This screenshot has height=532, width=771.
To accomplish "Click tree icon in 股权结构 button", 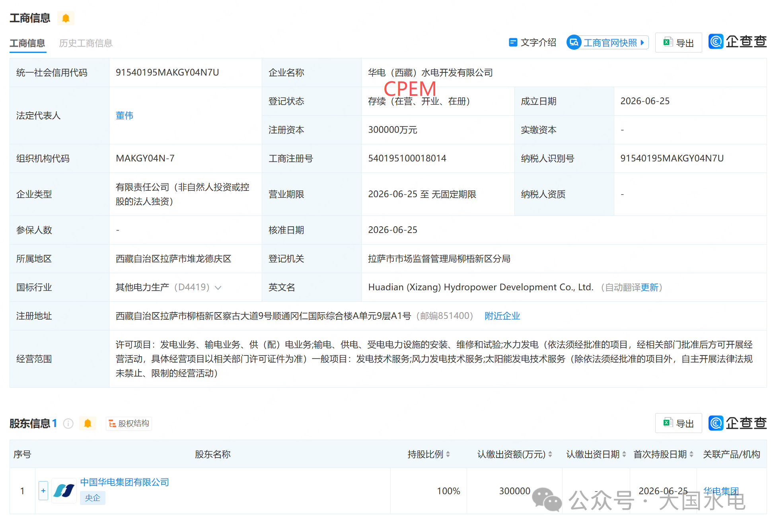I will [x=112, y=424].
